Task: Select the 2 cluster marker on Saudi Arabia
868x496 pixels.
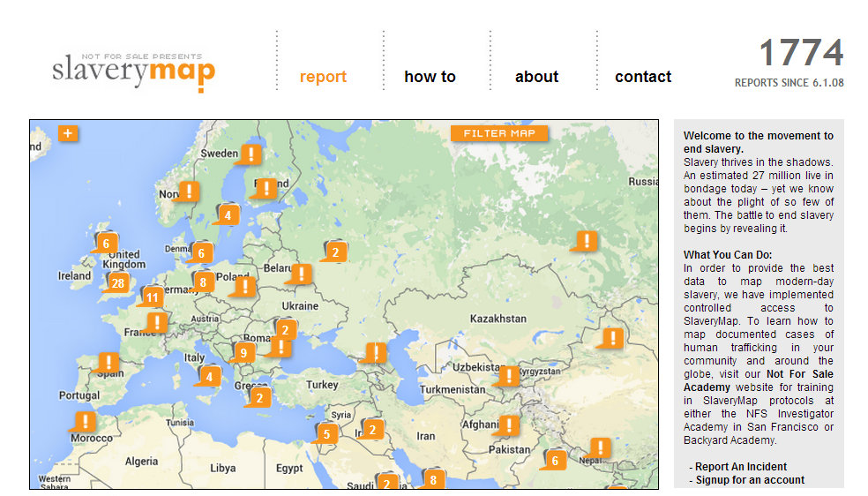Action: tap(387, 483)
